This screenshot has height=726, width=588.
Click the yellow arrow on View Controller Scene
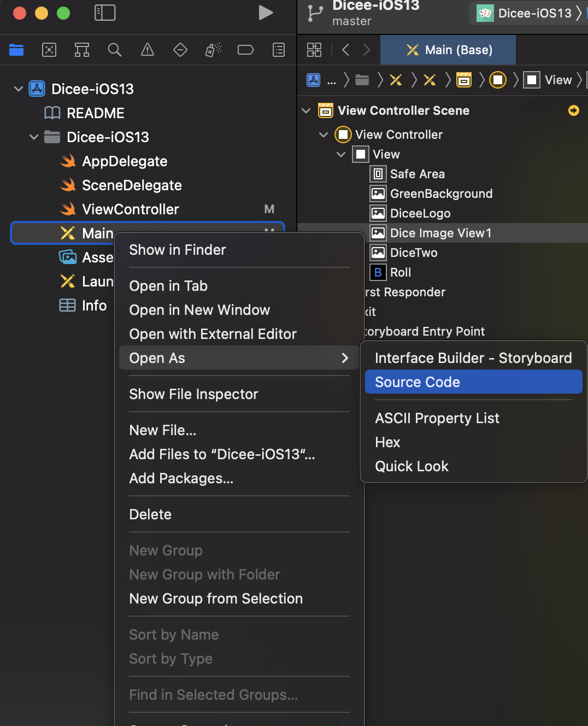pos(574,111)
